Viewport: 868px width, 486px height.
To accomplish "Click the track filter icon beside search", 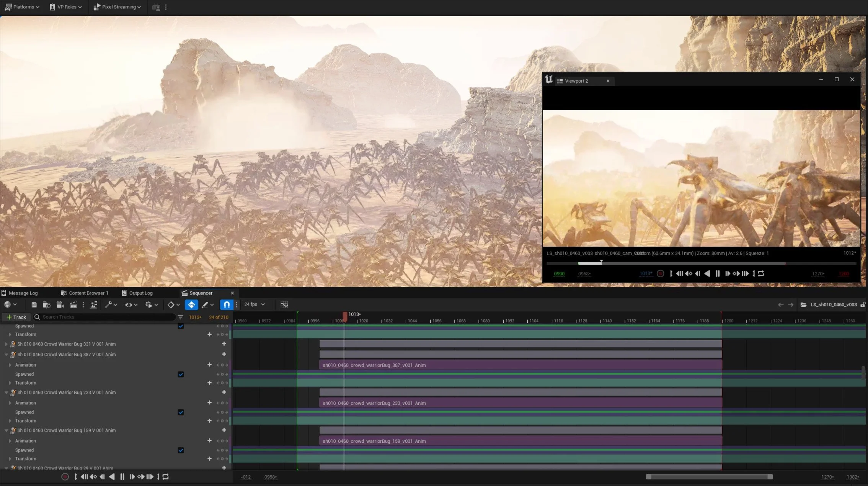I will 180,317.
